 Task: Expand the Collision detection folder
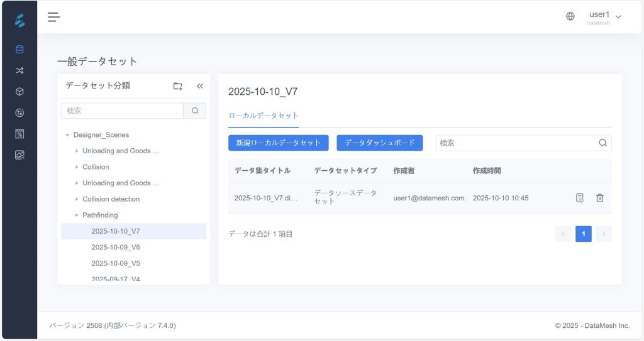pos(77,199)
